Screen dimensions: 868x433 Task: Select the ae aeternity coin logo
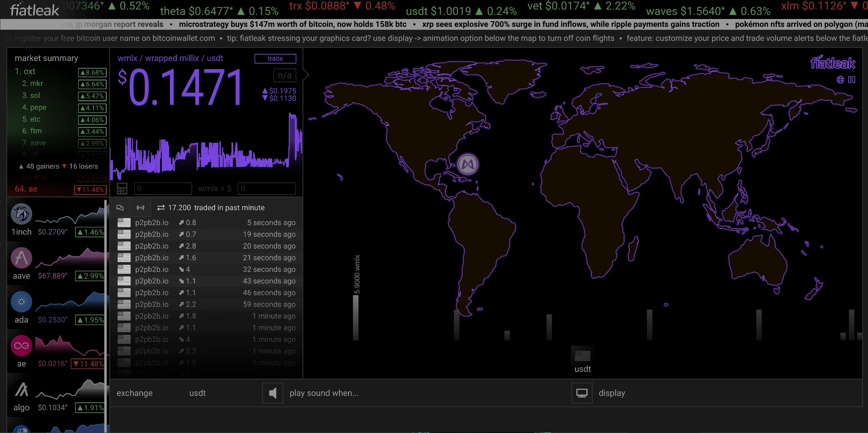click(x=21, y=346)
